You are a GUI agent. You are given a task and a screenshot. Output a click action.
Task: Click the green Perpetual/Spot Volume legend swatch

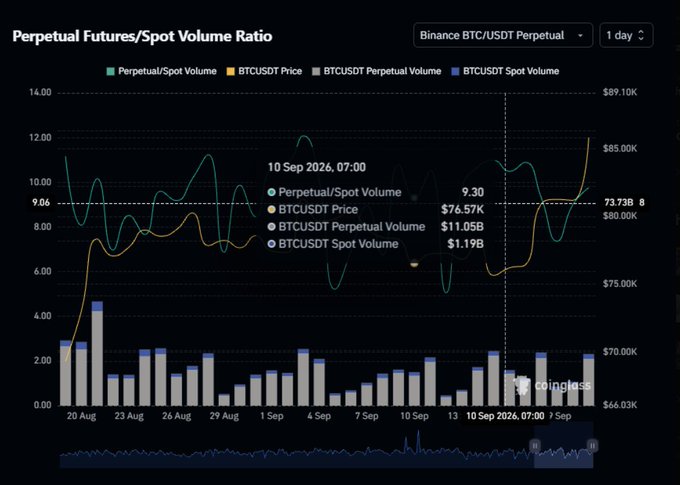[111, 71]
